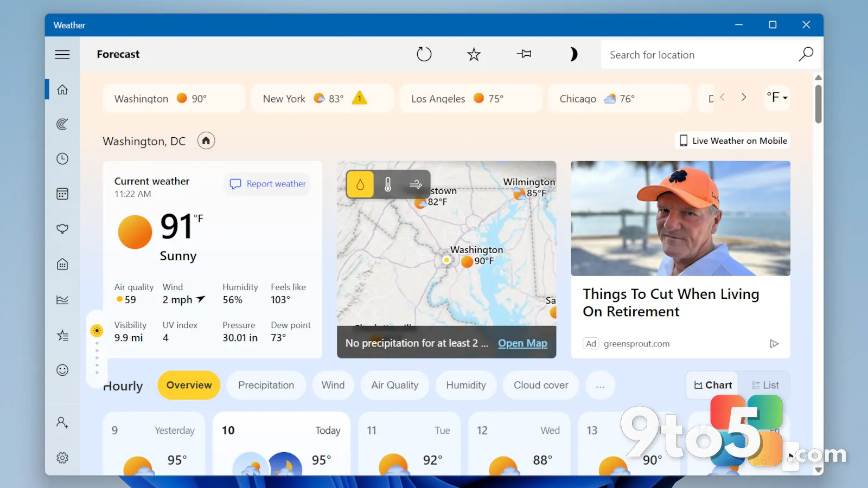The width and height of the screenshot is (868, 488).
Task: Select Tue 11 forecast card
Action: pyautogui.click(x=409, y=444)
